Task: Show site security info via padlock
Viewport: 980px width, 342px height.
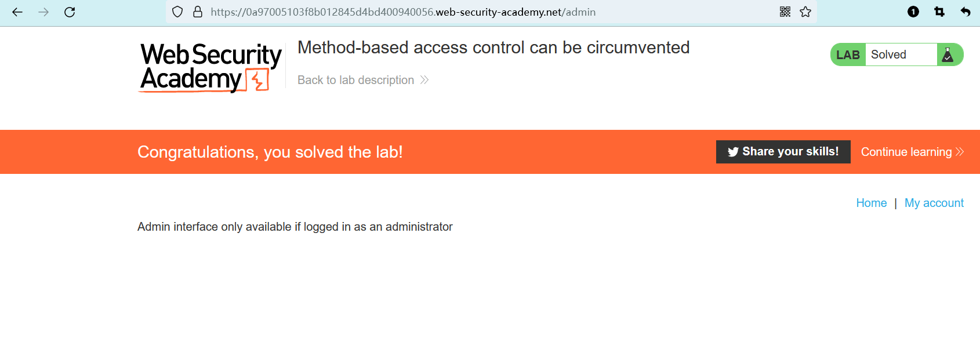Action: click(198, 12)
